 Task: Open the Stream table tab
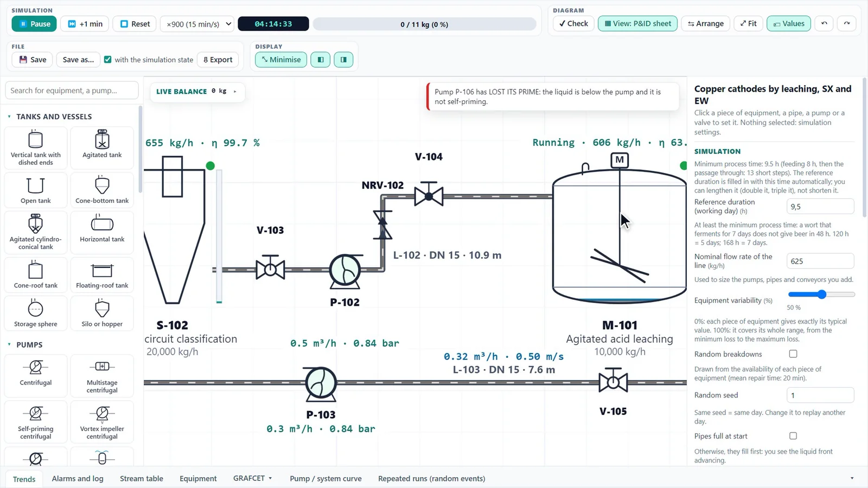point(142,478)
